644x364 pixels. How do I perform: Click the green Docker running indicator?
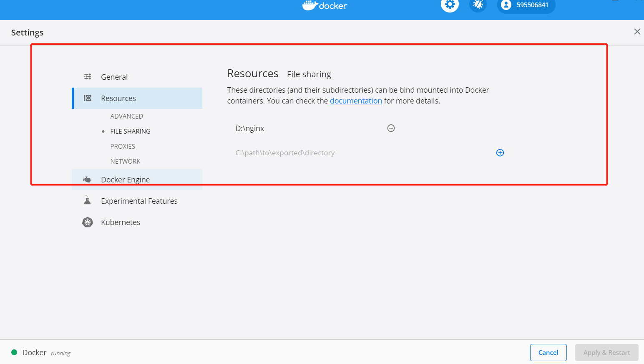coord(14,352)
